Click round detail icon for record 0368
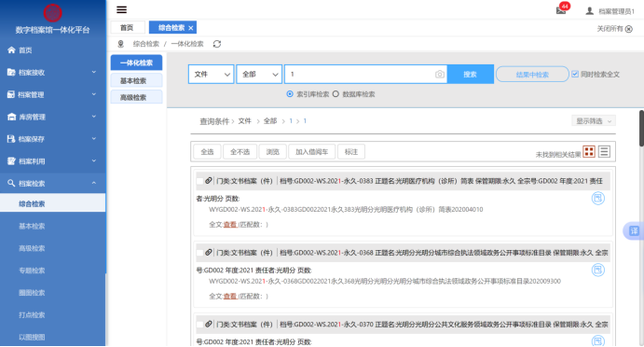644x347 pixels. click(598, 271)
